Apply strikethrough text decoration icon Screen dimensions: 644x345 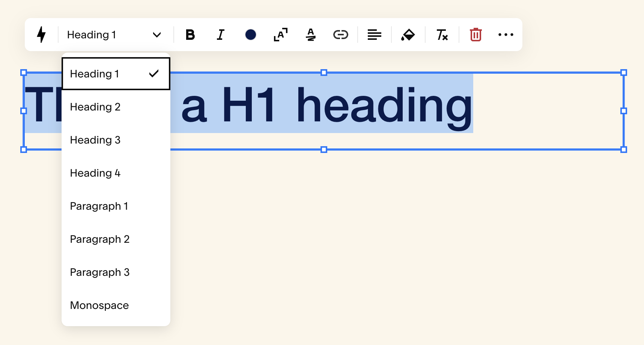pos(311,35)
